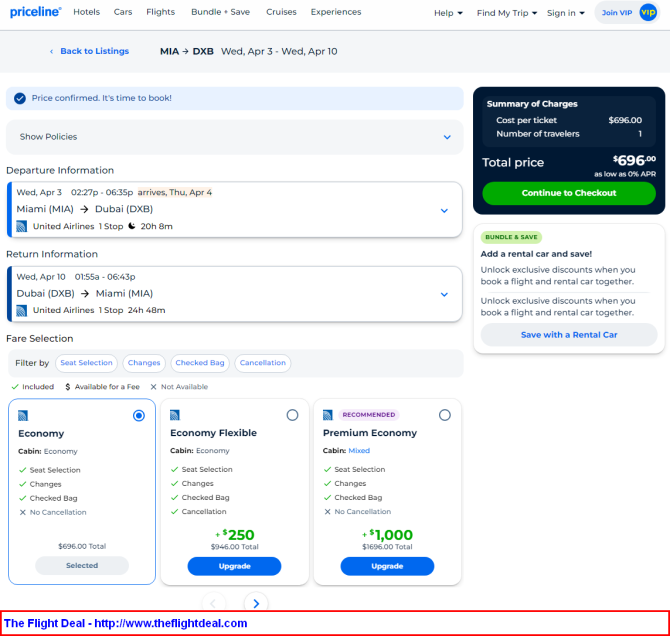Click the Available for a Fee dollar icon

68,386
